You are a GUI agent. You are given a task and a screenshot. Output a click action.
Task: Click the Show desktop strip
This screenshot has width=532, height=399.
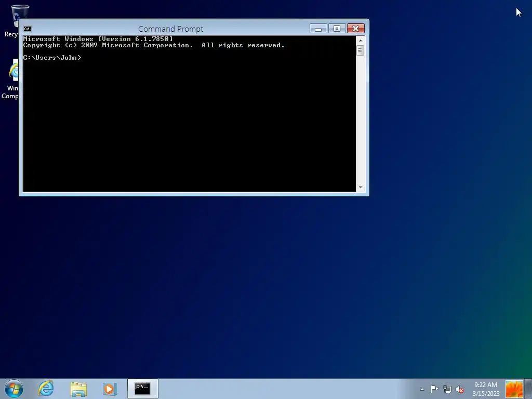(x=528, y=389)
